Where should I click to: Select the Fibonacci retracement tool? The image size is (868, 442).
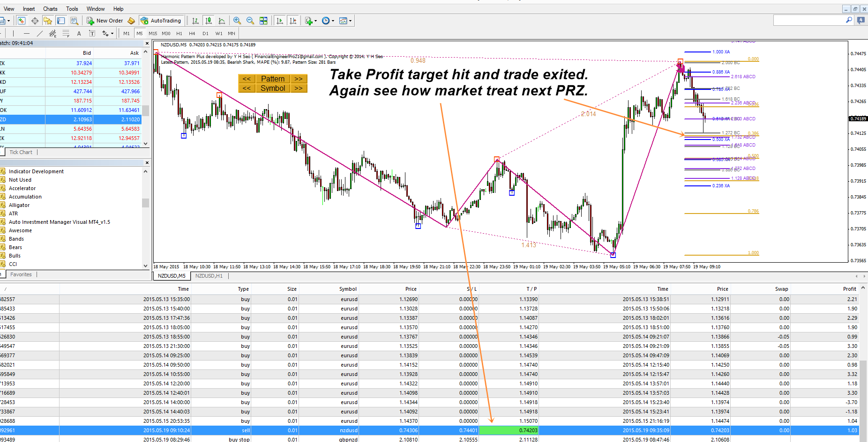click(x=66, y=33)
